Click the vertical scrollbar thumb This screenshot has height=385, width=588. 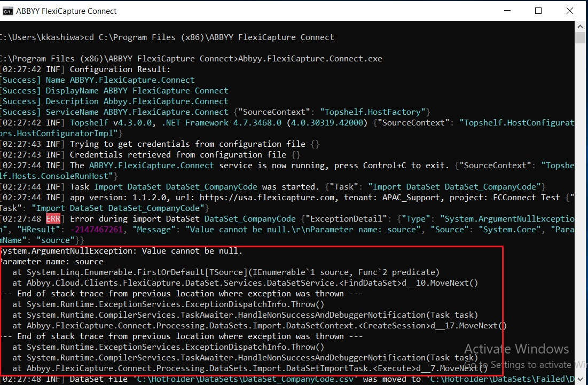[580, 38]
